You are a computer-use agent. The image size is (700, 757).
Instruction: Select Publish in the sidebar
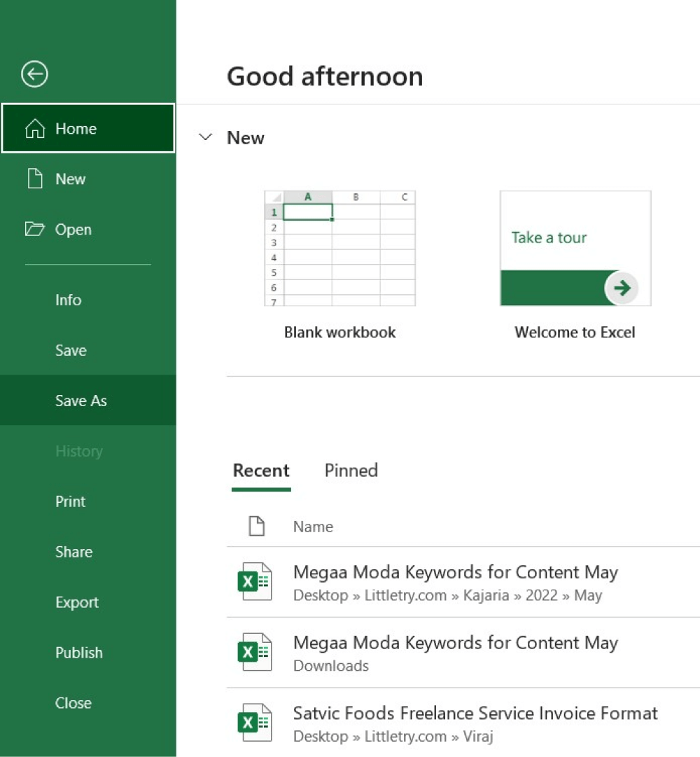tap(87, 653)
